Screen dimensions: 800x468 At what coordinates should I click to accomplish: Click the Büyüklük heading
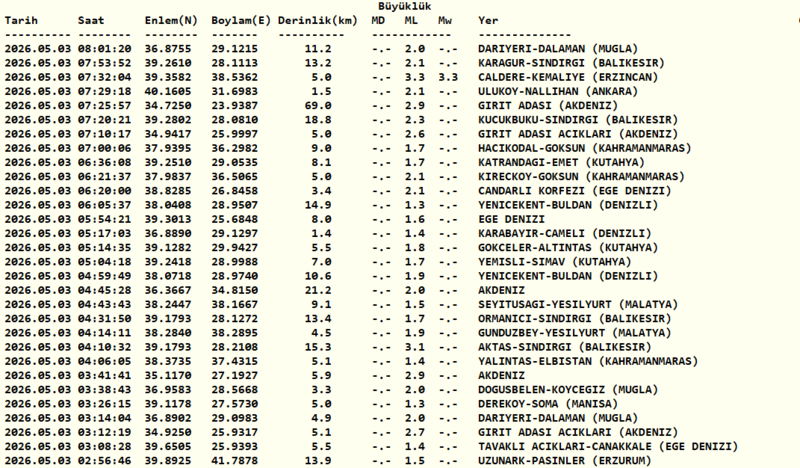click(405, 6)
